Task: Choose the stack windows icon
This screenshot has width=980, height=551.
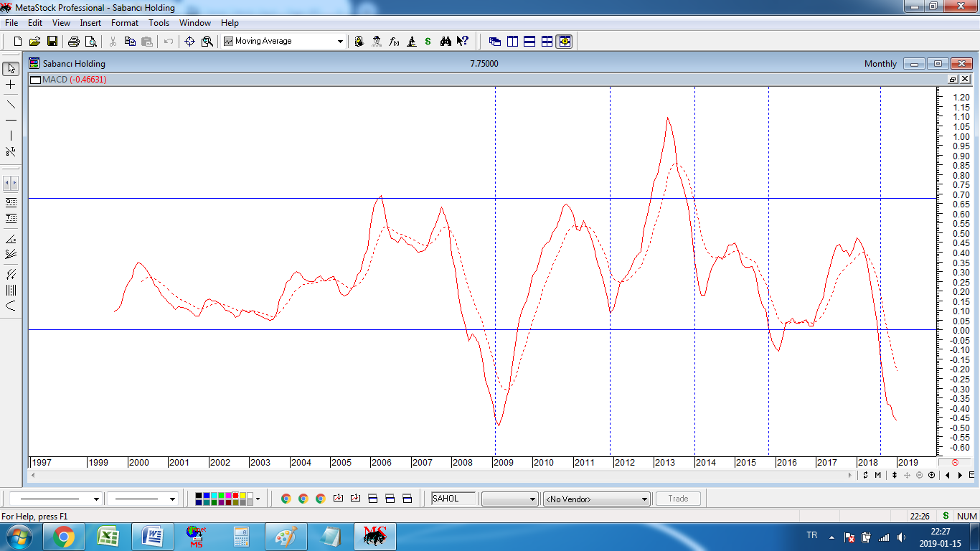Action: pos(529,42)
